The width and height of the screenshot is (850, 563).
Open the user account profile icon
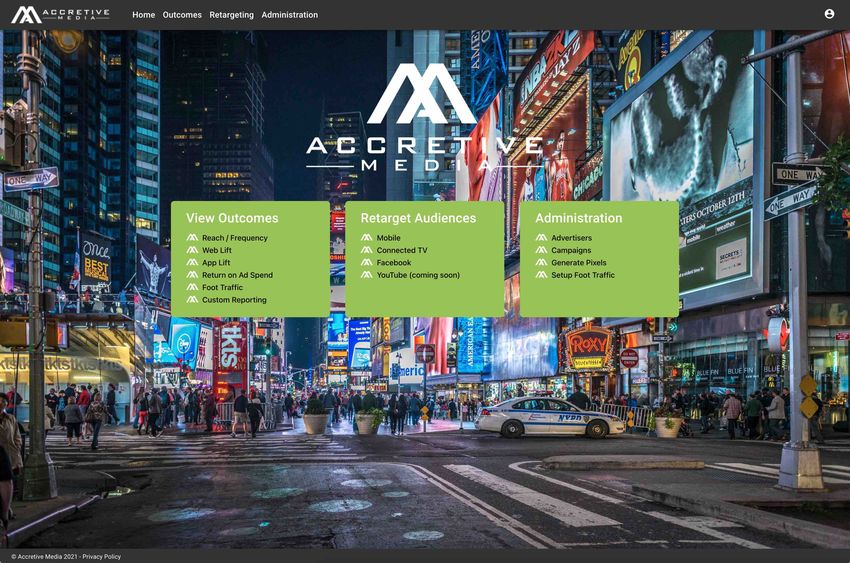coord(829,14)
